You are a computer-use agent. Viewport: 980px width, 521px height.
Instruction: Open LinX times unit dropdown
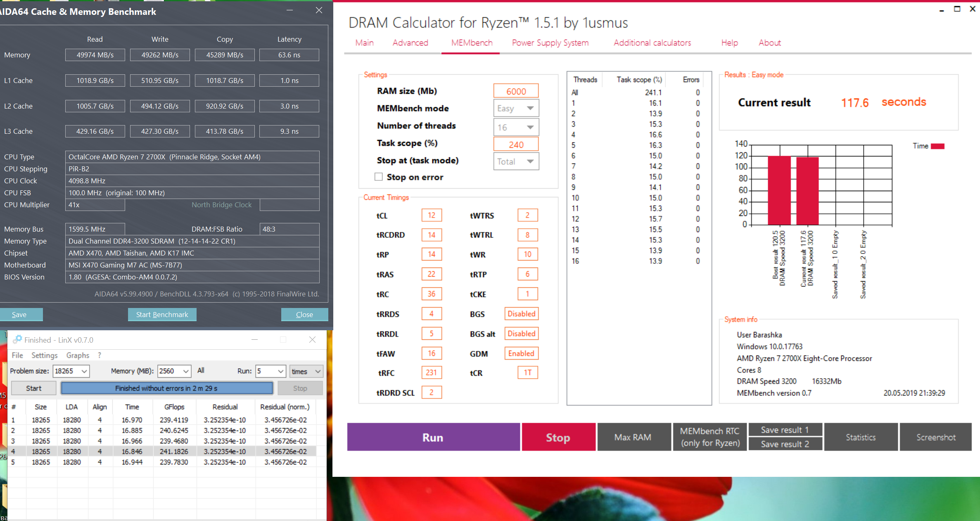[306, 371]
